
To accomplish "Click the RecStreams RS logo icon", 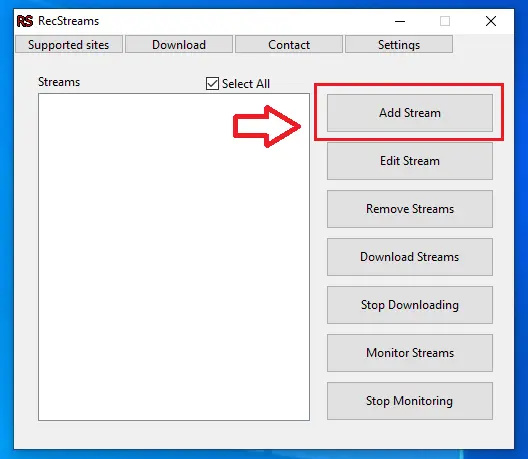I will pos(25,21).
